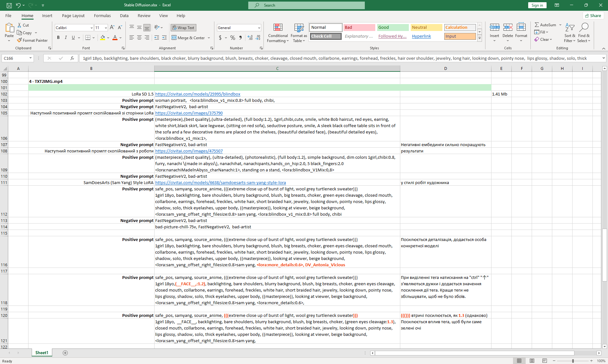
Task: Open Conditional Formatting menu
Action: tap(278, 33)
